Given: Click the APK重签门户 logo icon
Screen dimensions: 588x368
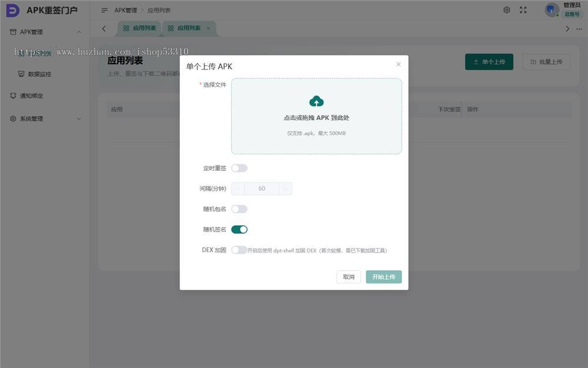Looking at the screenshot, I should click(x=13, y=10).
